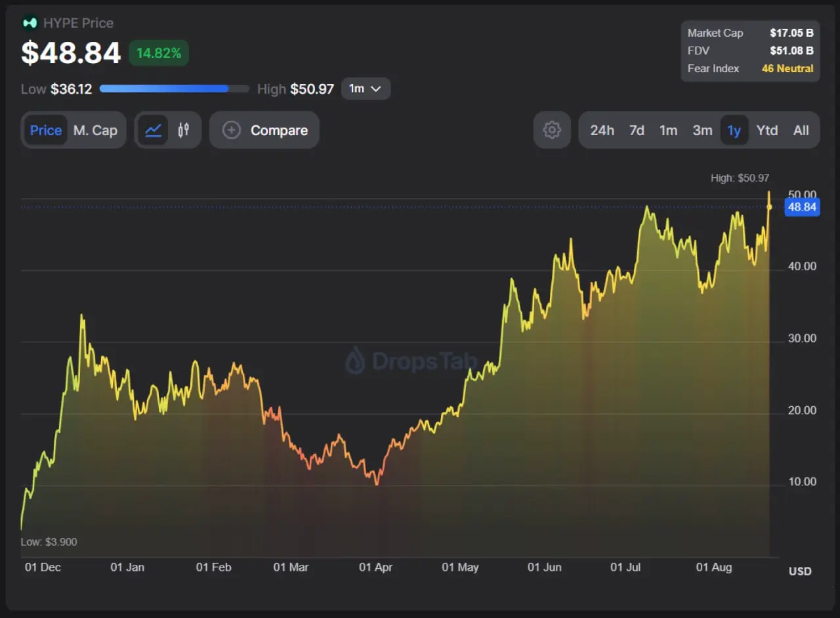
Task: Open chart settings gear
Action: pos(552,130)
